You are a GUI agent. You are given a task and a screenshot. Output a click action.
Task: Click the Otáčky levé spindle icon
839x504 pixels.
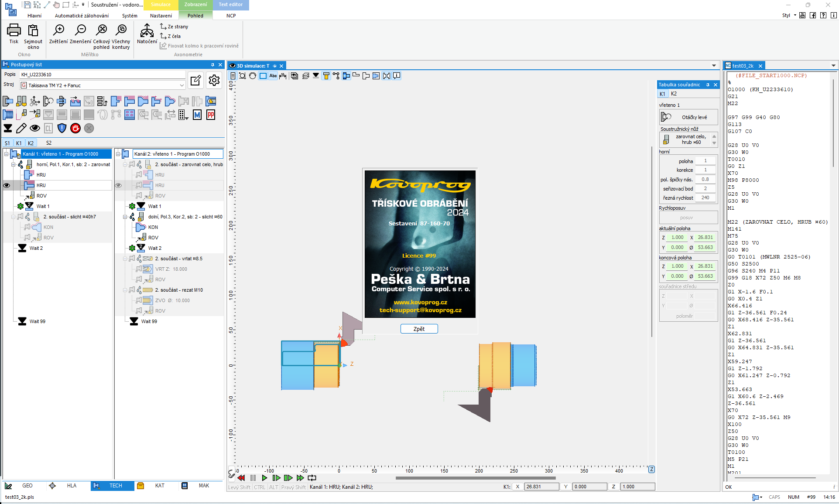pyautogui.click(x=666, y=117)
